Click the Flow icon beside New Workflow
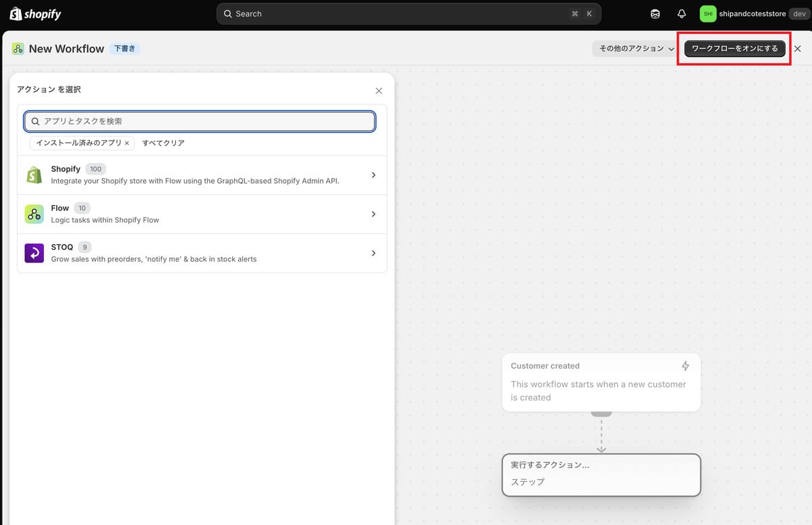 (18, 49)
